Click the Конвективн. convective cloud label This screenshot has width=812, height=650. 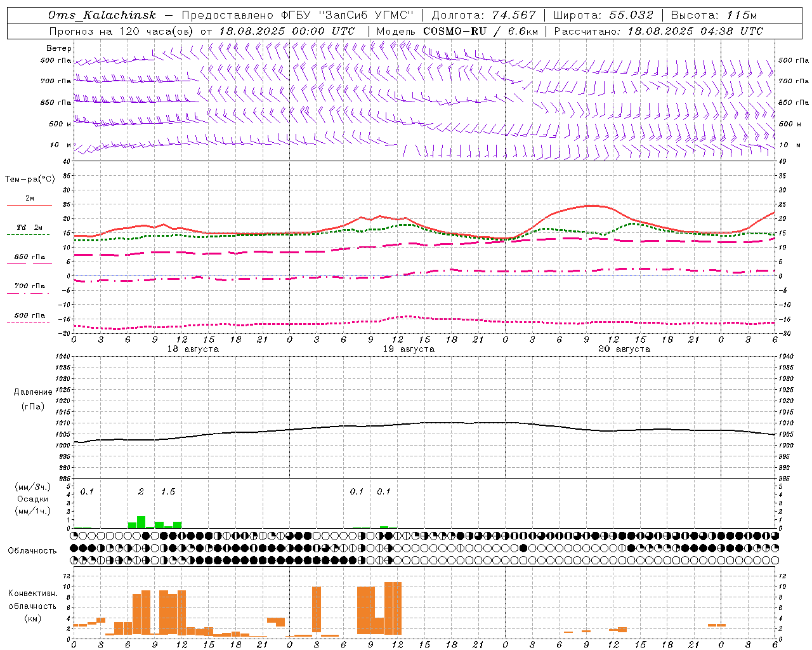[32, 594]
